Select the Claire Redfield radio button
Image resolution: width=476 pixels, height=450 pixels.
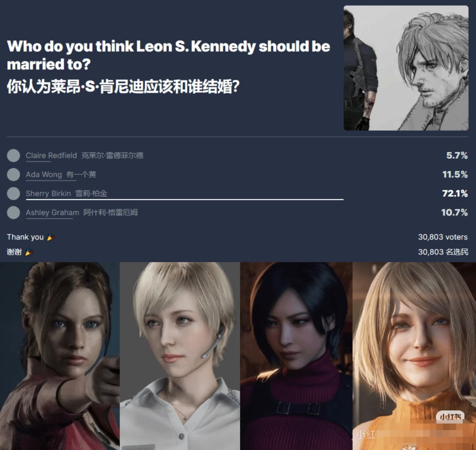(14, 156)
